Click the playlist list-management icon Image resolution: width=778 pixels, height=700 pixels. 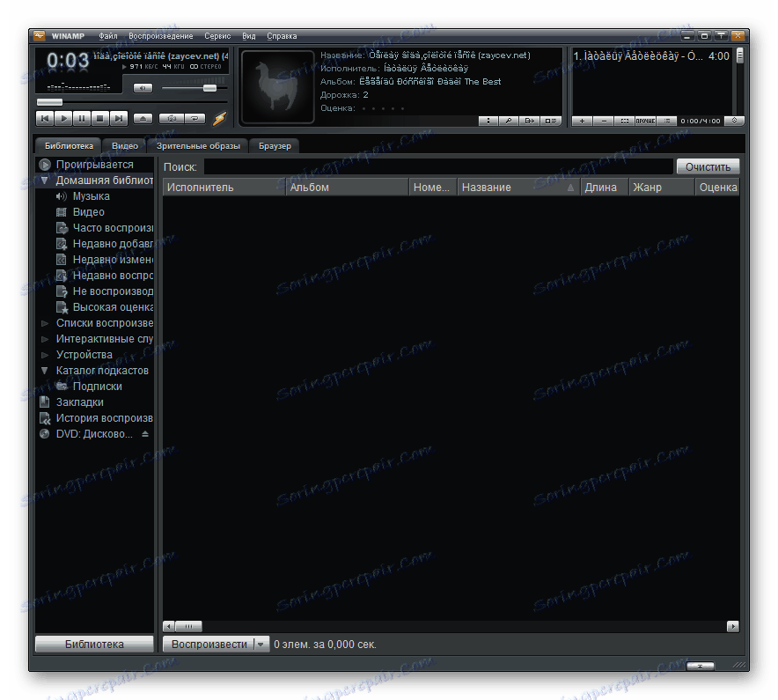point(667,121)
